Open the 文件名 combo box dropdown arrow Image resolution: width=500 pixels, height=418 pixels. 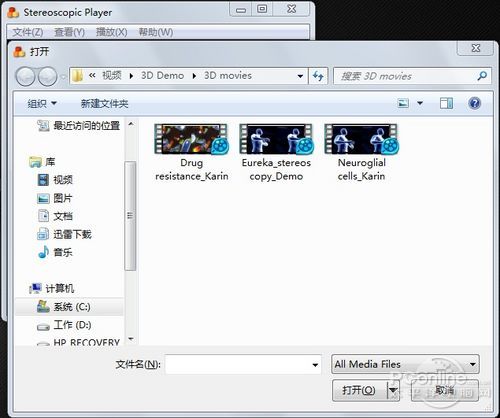coord(315,365)
